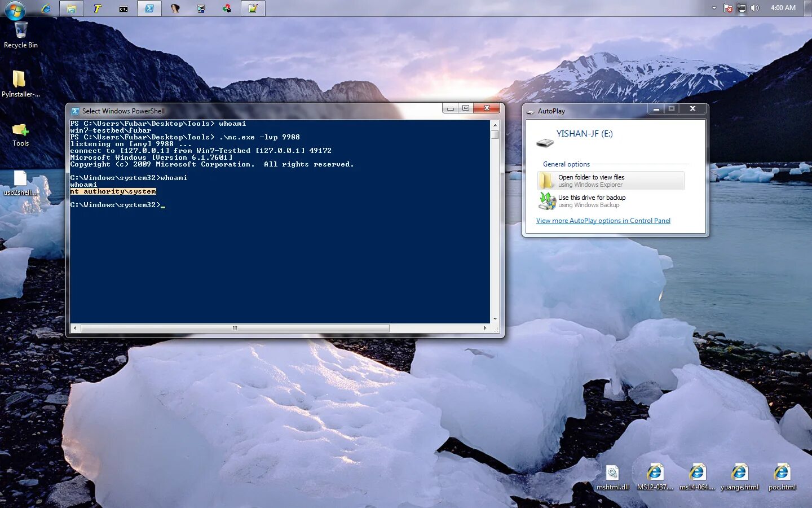Click the PowerShell vertical scroll thumb
The image size is (812, 508).
495,134
